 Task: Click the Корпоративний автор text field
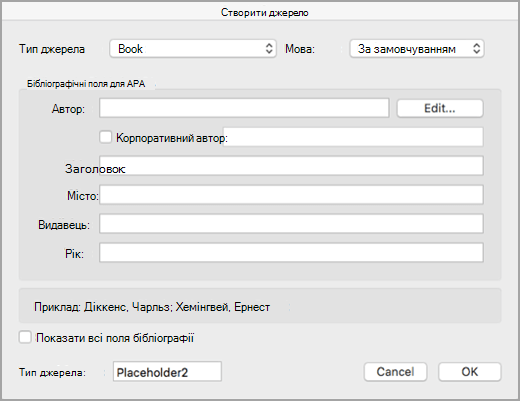pos(353,137)
